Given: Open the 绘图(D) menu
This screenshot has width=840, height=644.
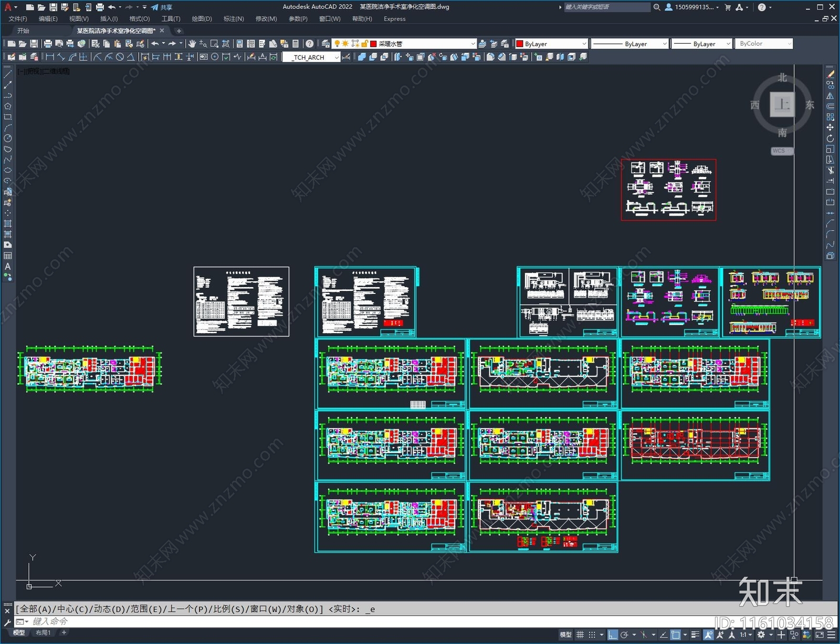Looking at the screenshot, I should pos(202,19).
